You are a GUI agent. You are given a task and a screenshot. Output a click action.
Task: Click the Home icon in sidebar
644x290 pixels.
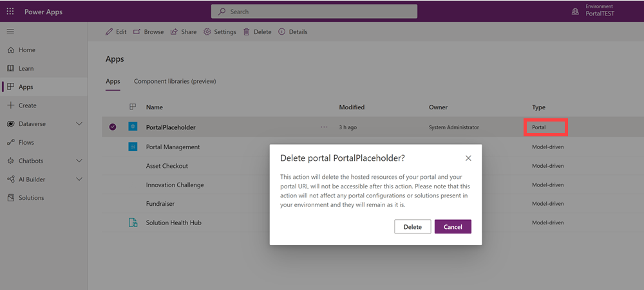click(x=11, y=50)
